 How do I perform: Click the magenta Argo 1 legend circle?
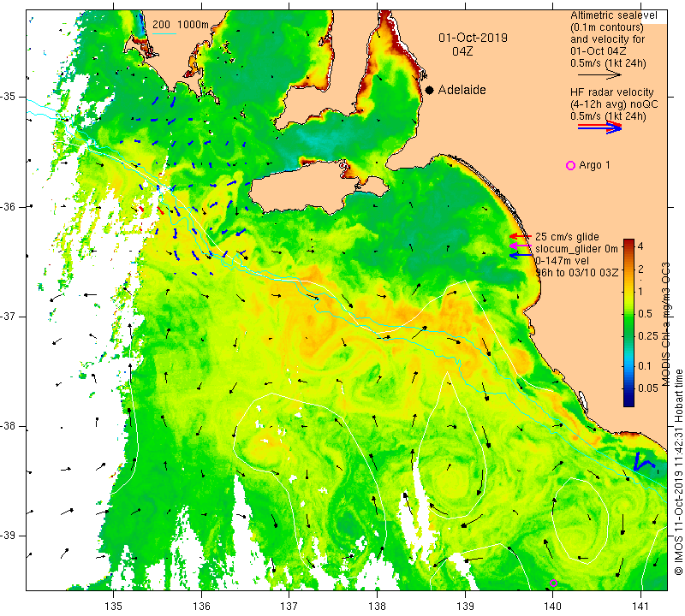(570, 165)
